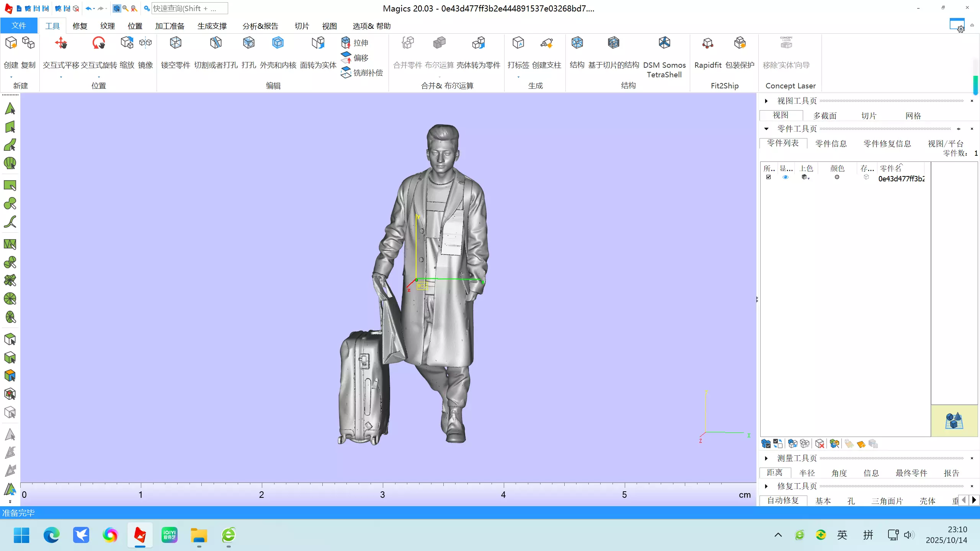Click the quick search (快速查询) input field
Image resolution: width=980 pixels, height=551 pixels.
point(189,8)
